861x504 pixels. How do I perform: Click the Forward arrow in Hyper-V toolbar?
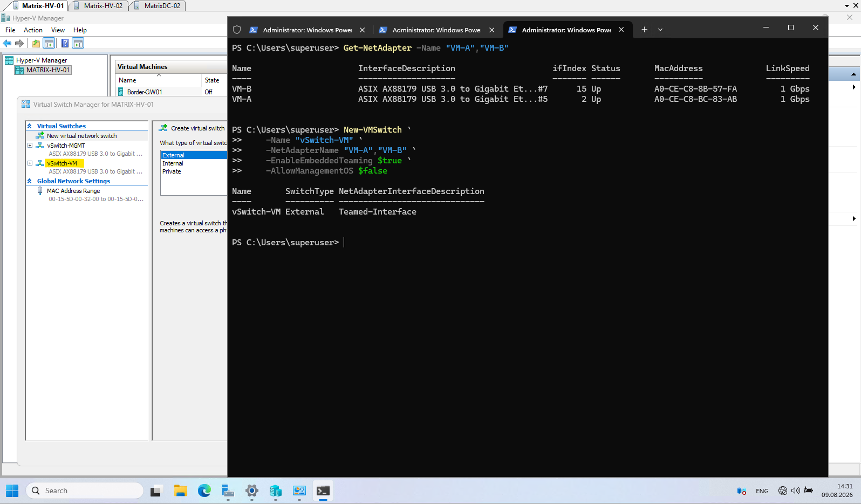(19, 43)
